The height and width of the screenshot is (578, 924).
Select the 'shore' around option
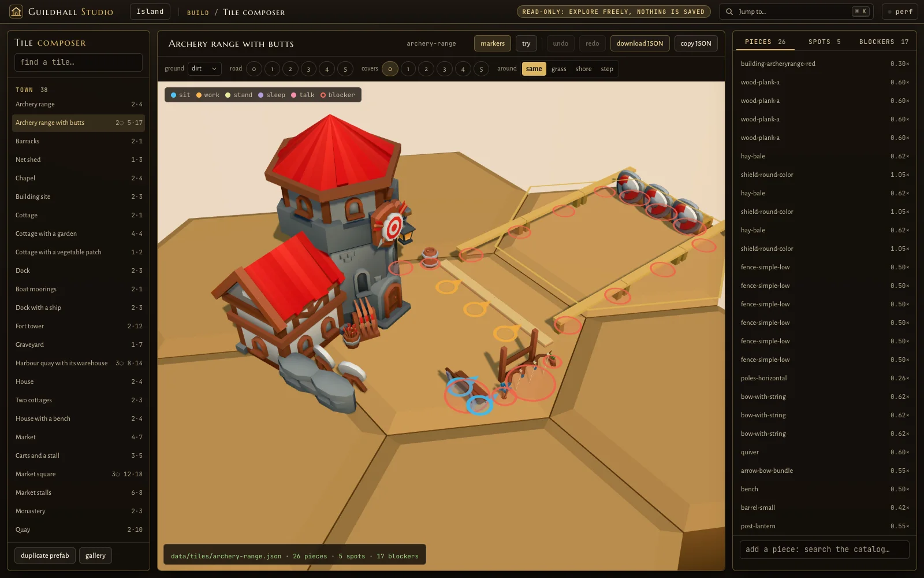pos(583,69)
